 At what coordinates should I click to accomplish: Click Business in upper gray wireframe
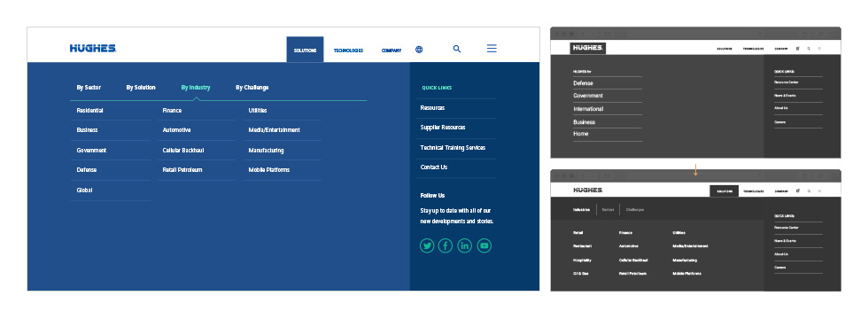(x=584, y=122)
